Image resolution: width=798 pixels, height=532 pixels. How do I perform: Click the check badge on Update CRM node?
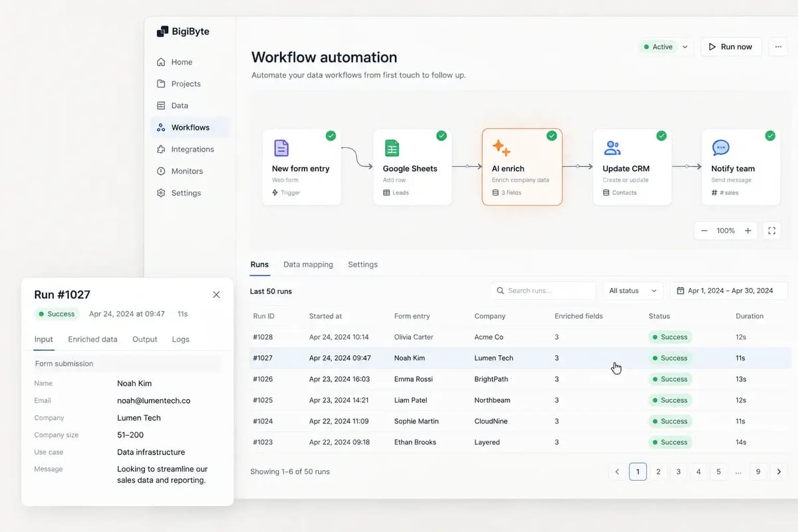click(661, 136)
